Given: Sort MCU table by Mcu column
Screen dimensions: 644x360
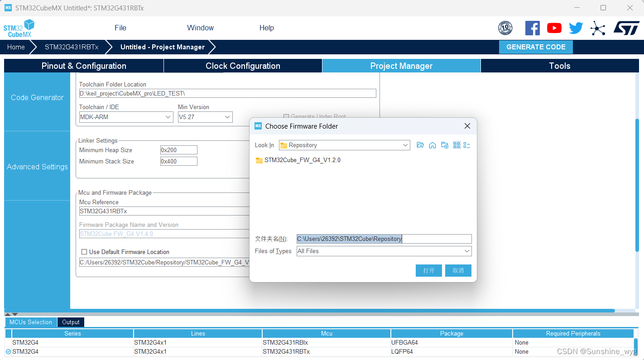Looking at the screenshot, I should coord(327,333).
